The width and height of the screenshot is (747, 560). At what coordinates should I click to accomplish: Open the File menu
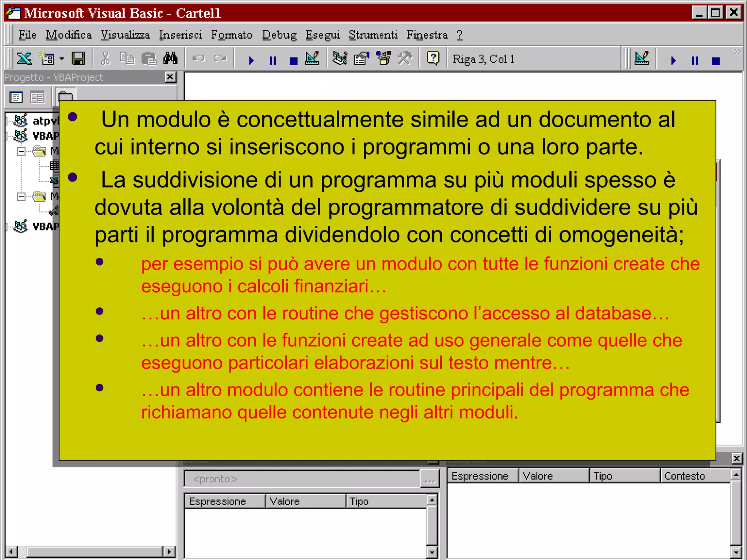coord(27,35)
